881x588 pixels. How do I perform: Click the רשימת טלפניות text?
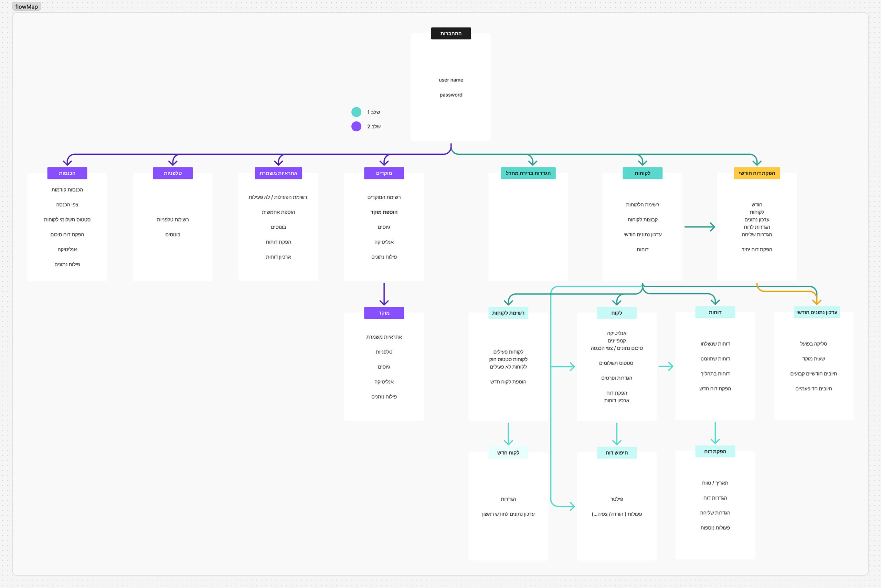coord(173,220)
